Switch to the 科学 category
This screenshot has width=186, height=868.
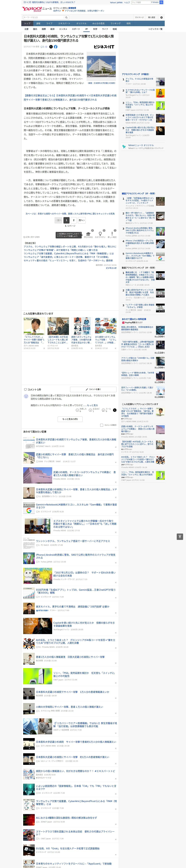coord(95,29)
